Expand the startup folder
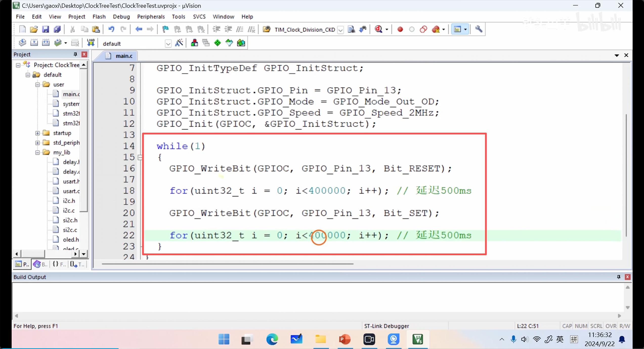 [37, 133]
